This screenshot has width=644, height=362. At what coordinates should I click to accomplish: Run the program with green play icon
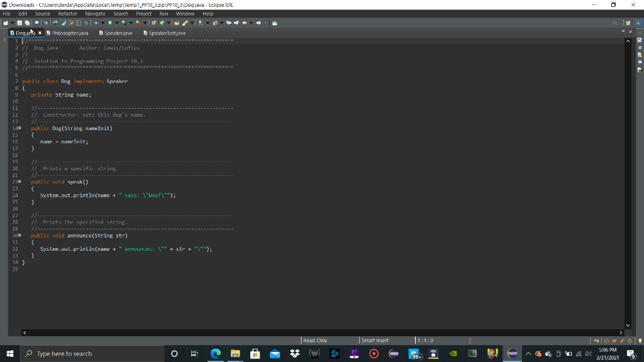(x=110, y=23)
